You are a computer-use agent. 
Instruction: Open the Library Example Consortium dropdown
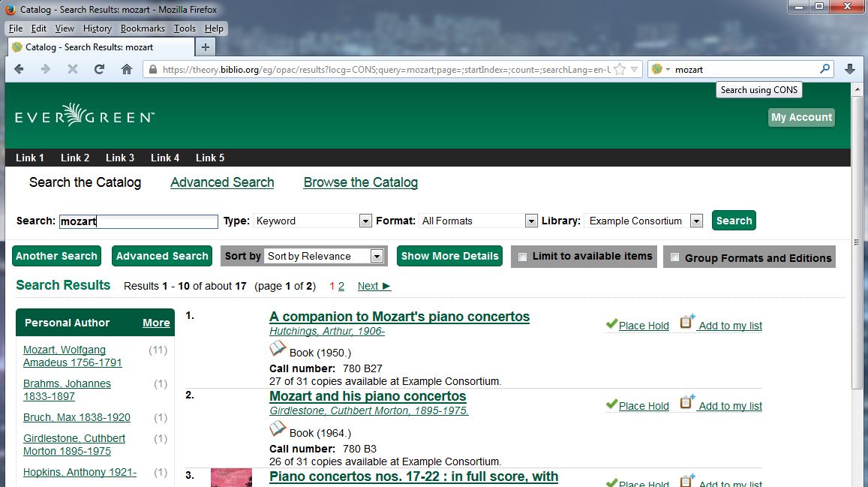[696, 221]
